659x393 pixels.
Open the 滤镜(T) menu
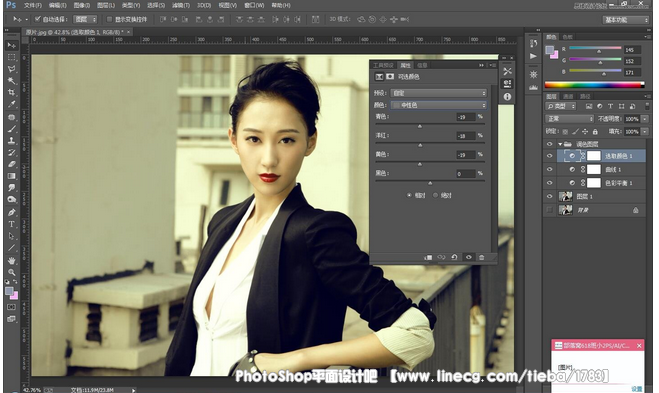point(181,5)
